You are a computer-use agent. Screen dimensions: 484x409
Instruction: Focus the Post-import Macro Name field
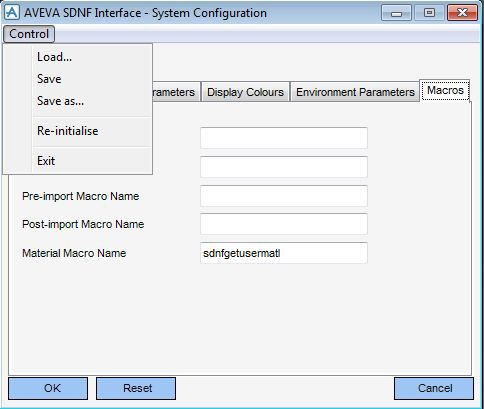tap(284, 224)
